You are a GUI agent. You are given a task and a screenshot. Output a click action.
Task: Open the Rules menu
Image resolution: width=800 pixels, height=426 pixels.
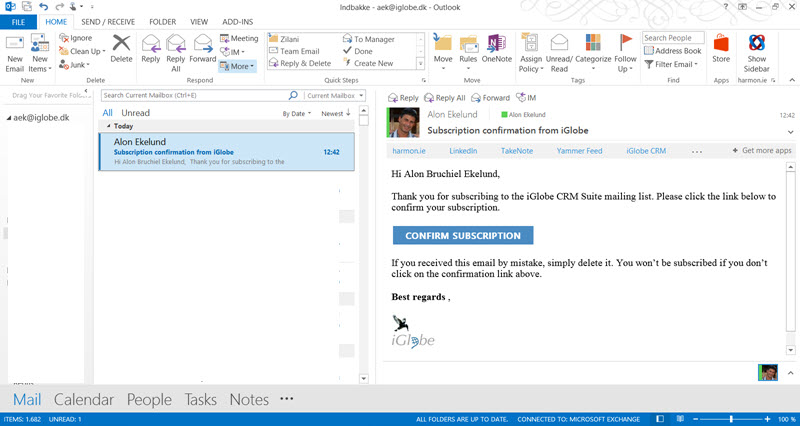point(468,53)
